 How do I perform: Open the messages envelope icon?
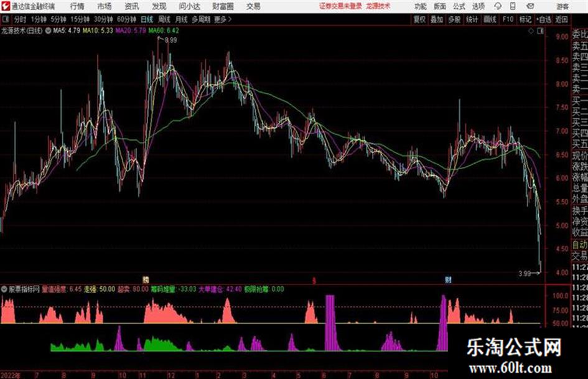530,6
